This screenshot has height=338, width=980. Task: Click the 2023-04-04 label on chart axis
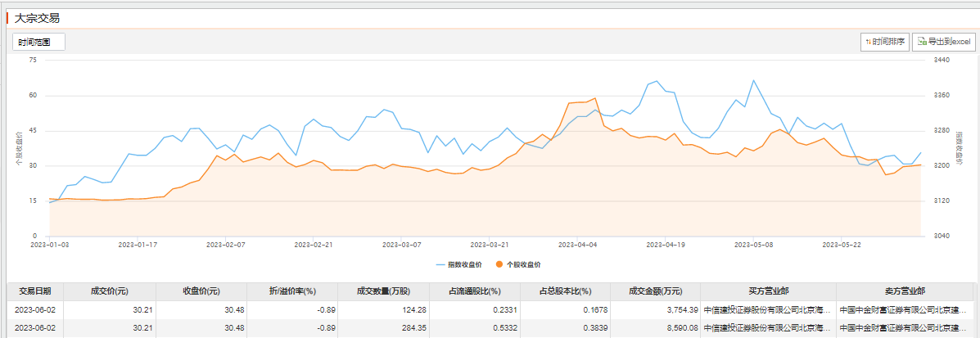[580, 244]
